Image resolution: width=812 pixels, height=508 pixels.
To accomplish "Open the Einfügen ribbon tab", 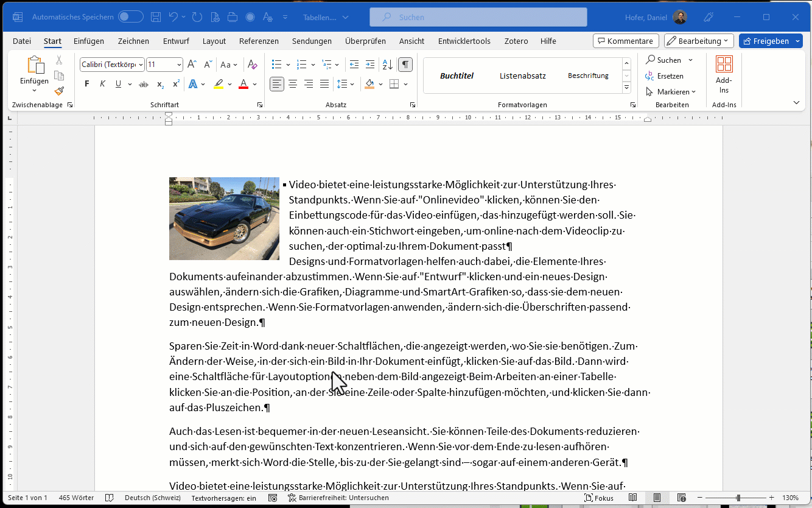I will (89, 41).
